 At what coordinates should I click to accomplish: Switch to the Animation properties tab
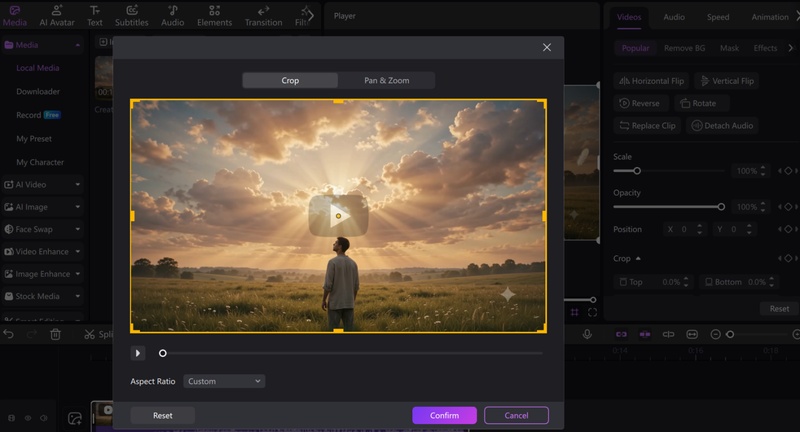[770, 17]
